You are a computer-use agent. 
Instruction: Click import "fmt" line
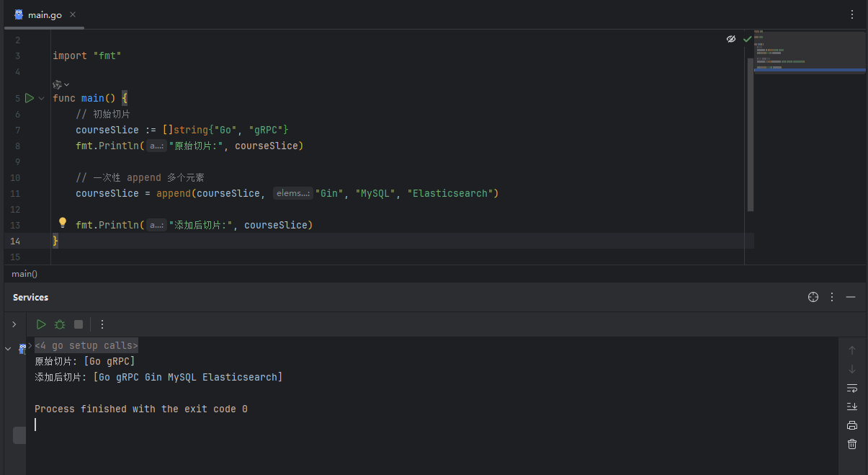pyautogui.click(x=87, y=56)
